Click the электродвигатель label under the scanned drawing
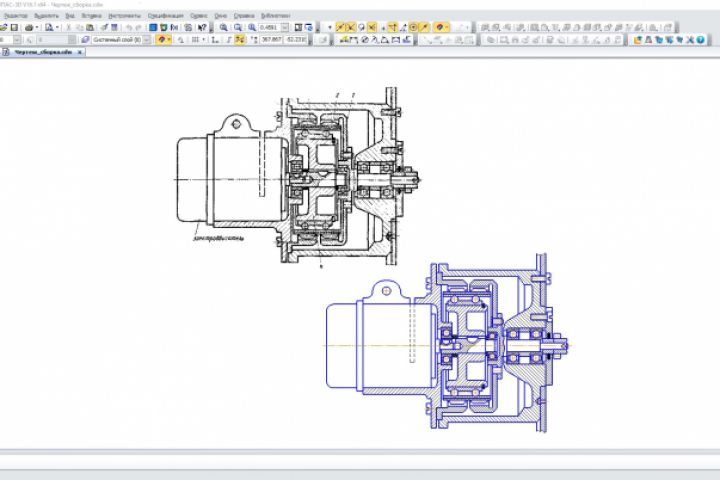Screen dimensions: 720x480 pyautogui.click(x=219, y=238)
